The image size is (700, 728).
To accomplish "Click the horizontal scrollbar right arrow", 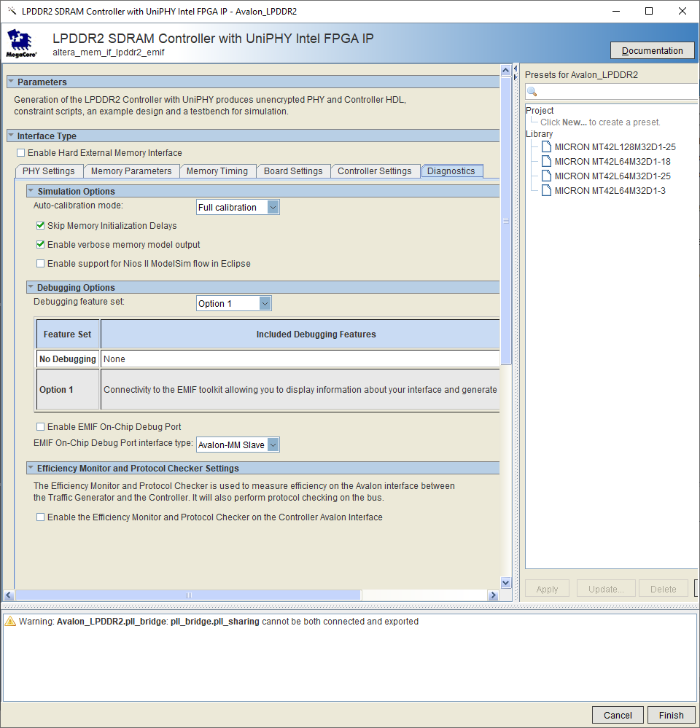I will (x=494, y=595).
